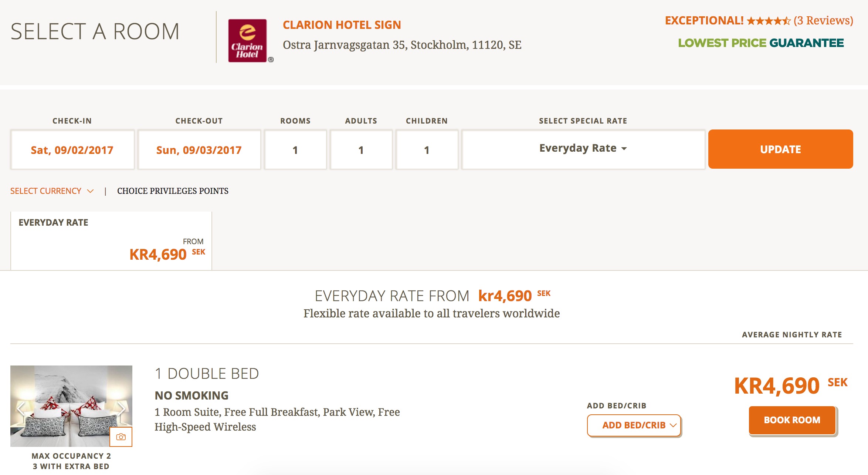
Task: Switch to Choice Privileges Points
Action: 173,191
